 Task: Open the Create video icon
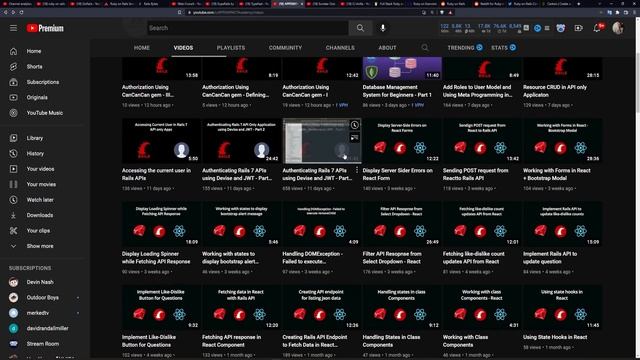(578, 28)
